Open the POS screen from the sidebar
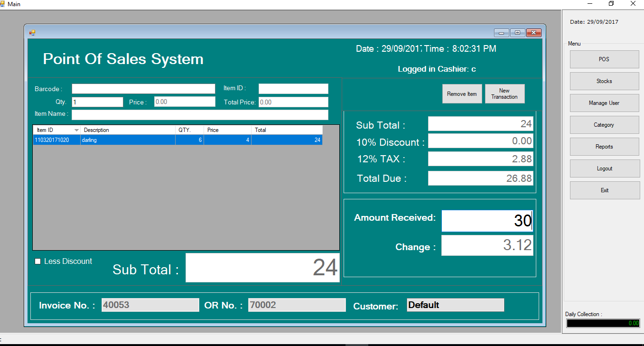The image size is (644, 346). pos(604,59)
